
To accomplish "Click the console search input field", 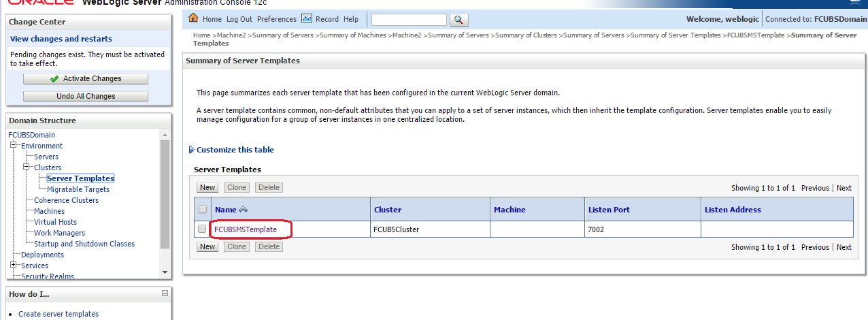I will point(410,20).
